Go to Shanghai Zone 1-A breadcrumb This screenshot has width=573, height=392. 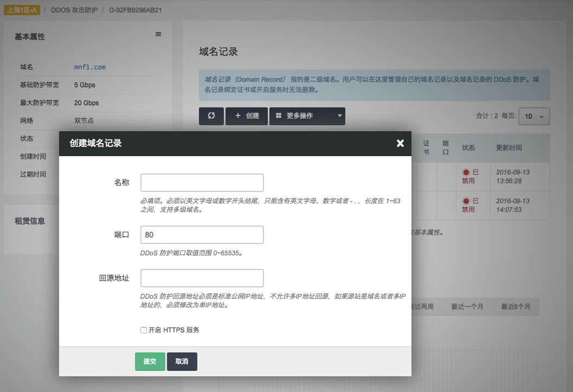(x=22, y=10)
